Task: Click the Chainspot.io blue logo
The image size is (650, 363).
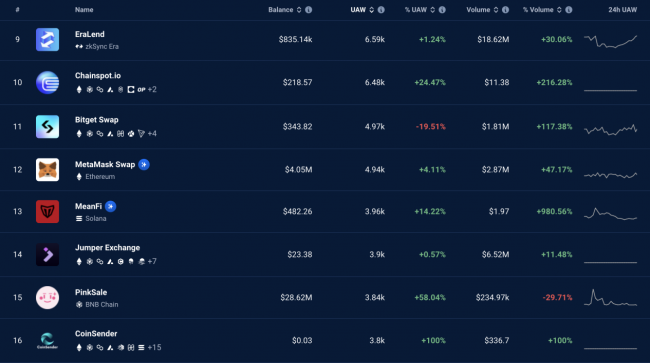Action: [x=47, y=82]
